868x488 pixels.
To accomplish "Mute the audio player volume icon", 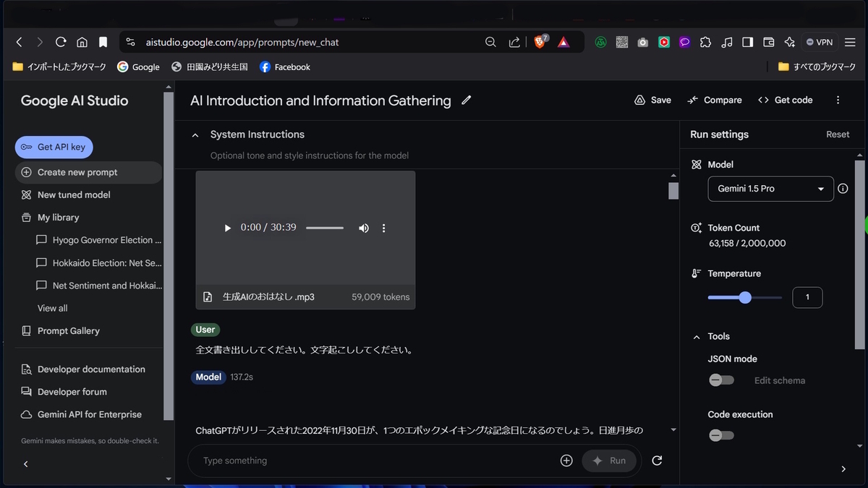I will coord(364,228).
